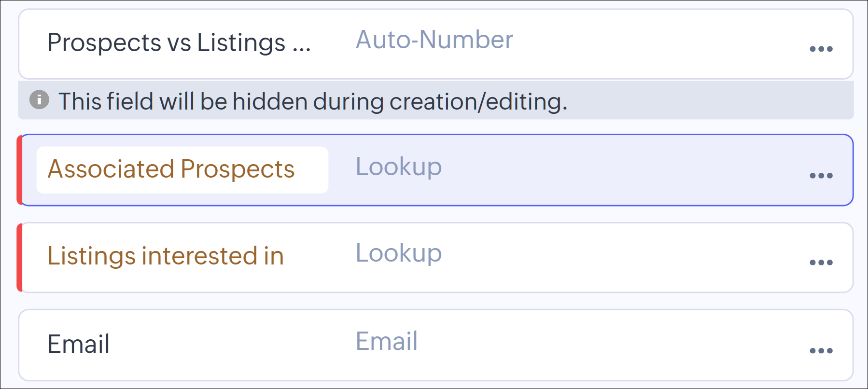
Task: Select the Email field label
Action: pos(79,344)
